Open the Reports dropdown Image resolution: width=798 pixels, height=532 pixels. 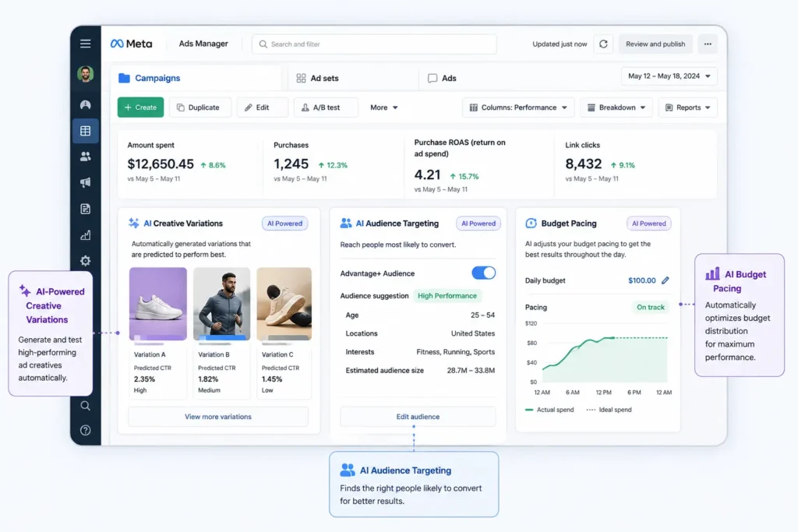point(687,107)
